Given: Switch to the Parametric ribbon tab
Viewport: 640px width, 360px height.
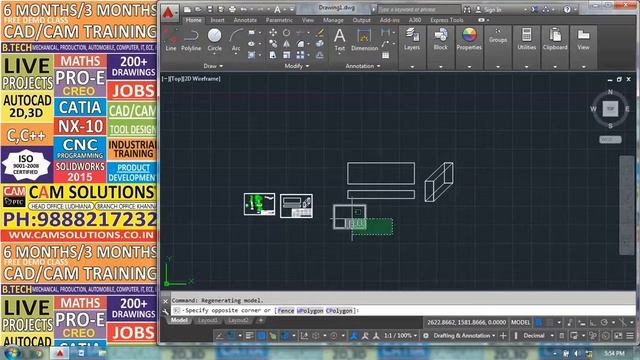Looking at the screenshot, I should click(x=279, y=20).
